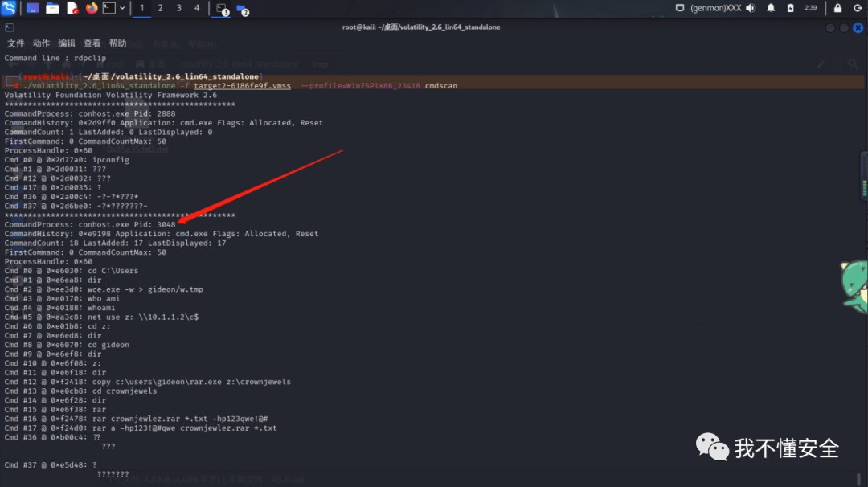Close the terminal window
868x487 pixels.
tap(858, 27)
